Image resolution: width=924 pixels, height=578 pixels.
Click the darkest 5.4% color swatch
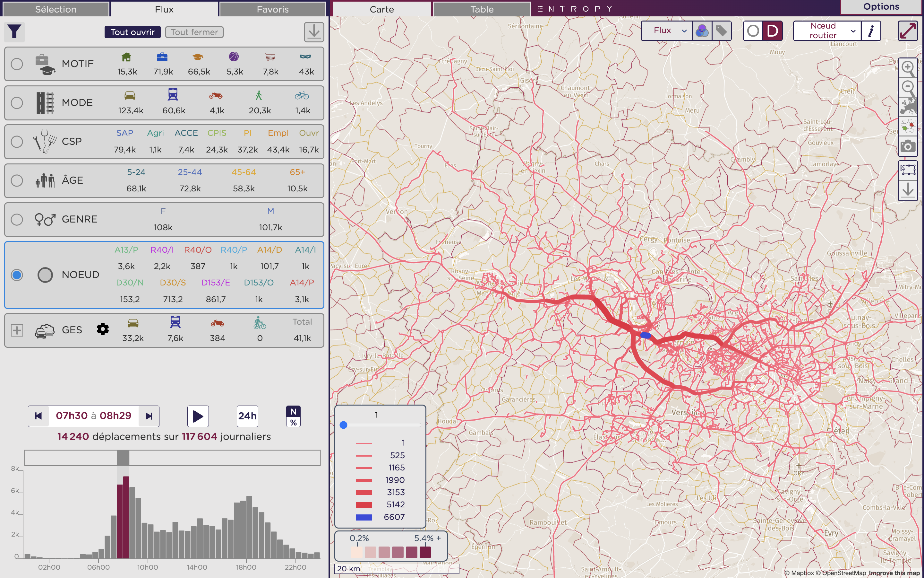(425, 552)
